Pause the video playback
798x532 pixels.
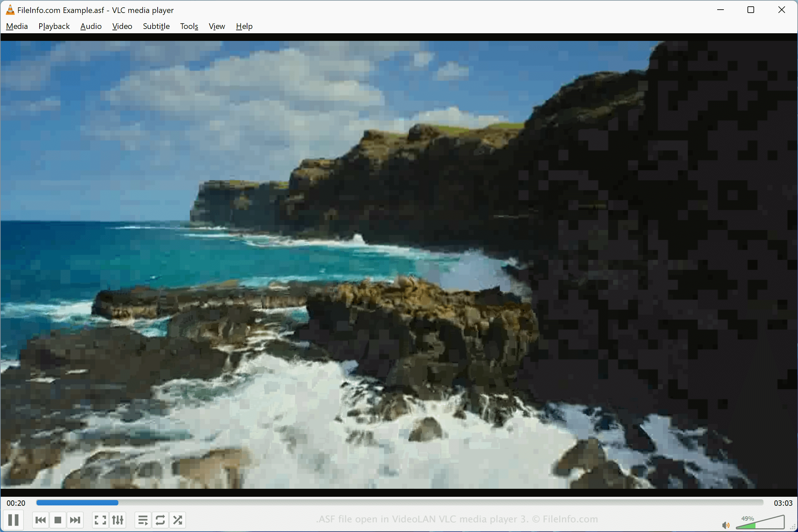[x=13, y=519]
